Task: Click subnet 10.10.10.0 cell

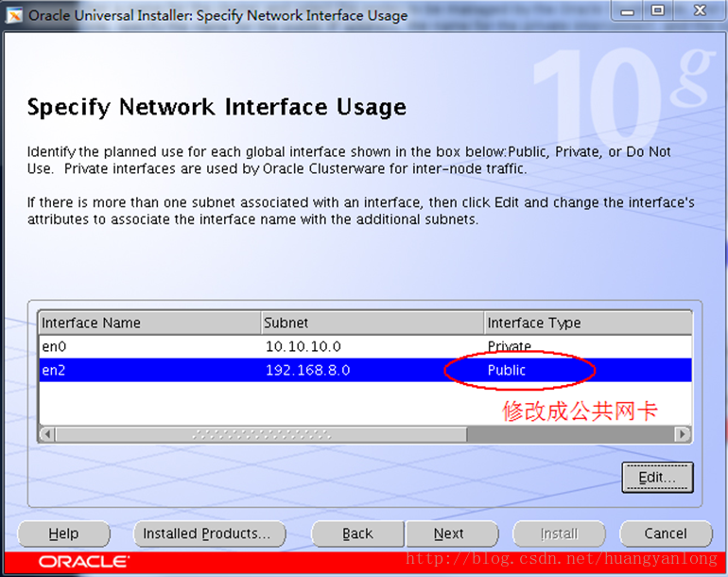Action: (x=372, y=346)
